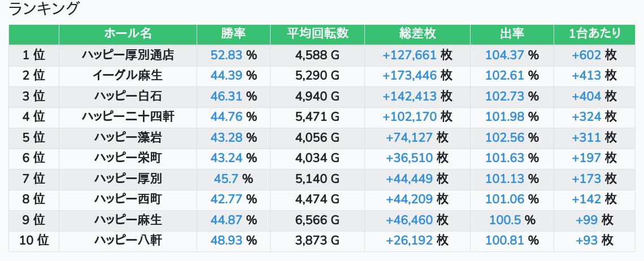Open the 52.83 win rate link
644x261 pixels.
click(x=226, y=55)
